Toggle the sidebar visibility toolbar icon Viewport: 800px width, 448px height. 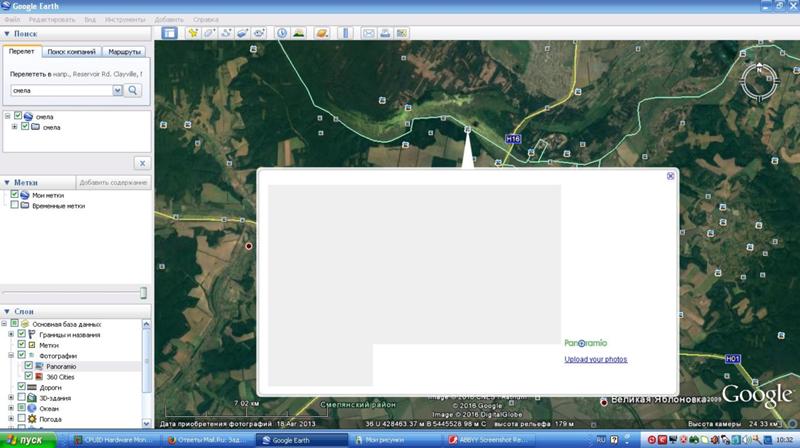click(169, 33)
